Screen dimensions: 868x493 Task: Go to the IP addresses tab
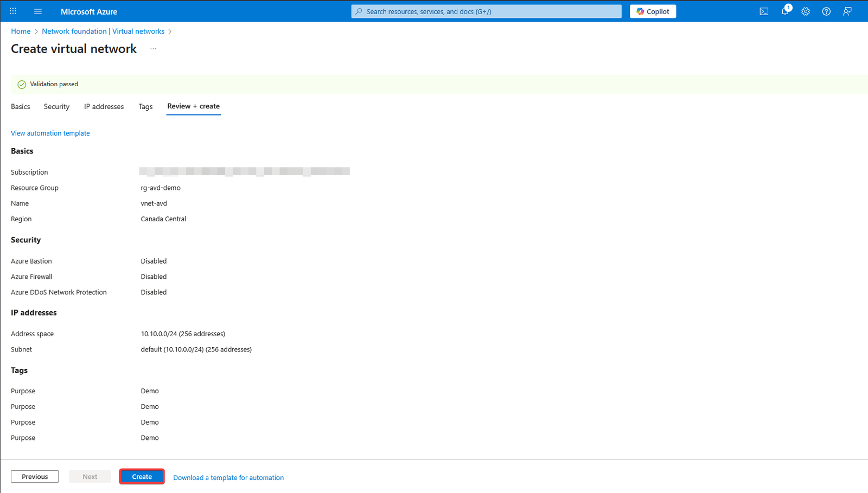click(104, 107)
